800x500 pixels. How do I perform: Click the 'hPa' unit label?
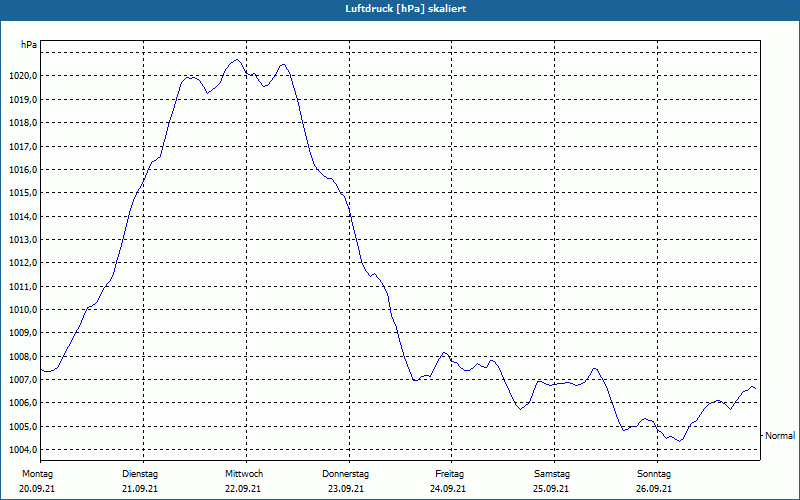29,45
